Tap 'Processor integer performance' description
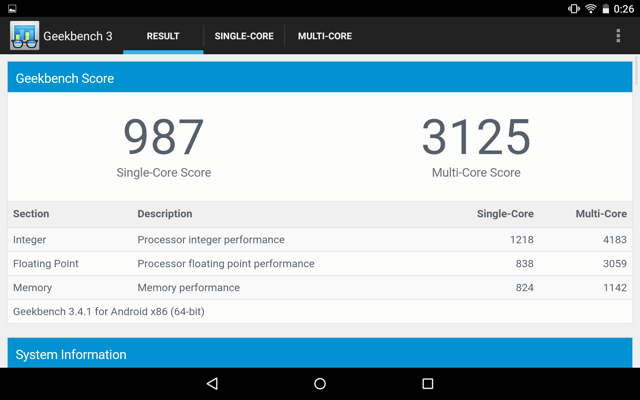Screen dimensions: 640x400 [x=211, y=240]
